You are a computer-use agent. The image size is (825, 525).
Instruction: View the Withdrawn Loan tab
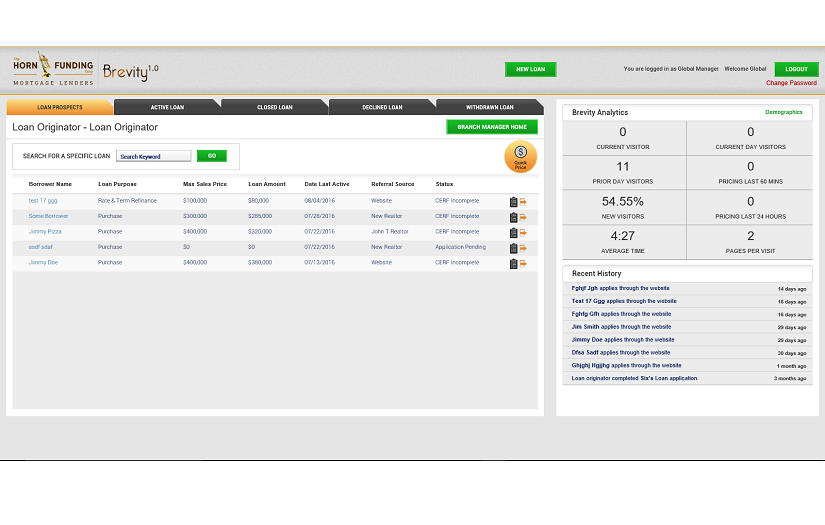(x=489, y=107)
